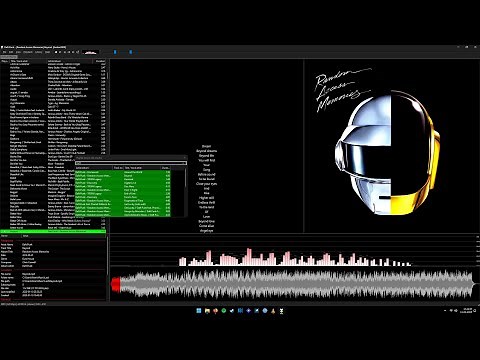Stop playback with the Stop toolbar button
The width and height of the screenshot is (480, 360).
56,52
